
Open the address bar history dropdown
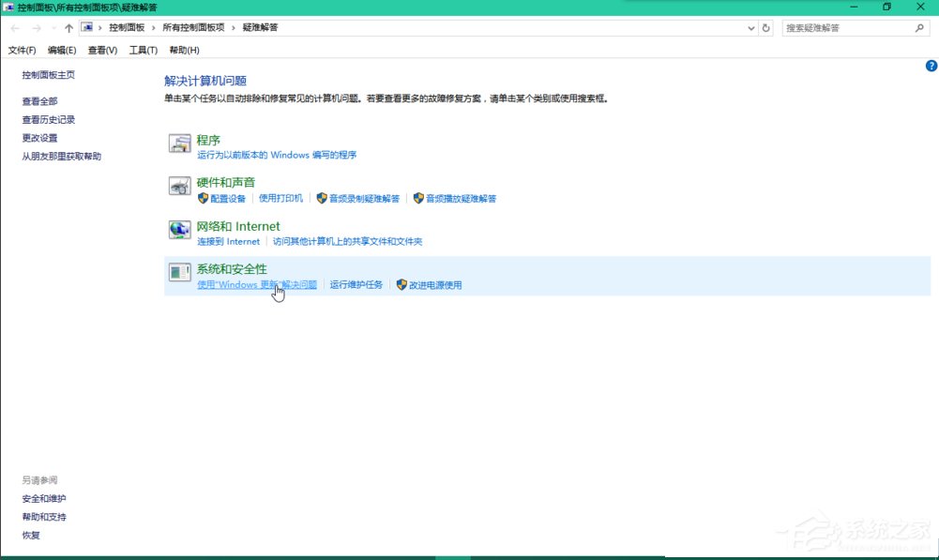[x=750, y=28]
